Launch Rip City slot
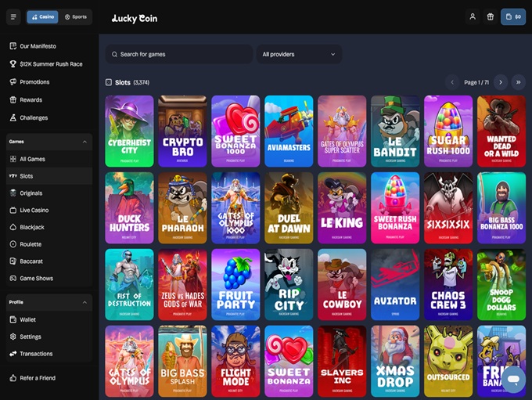The width and height of the screenshot is (532, 400). click(x=289, y=285)
